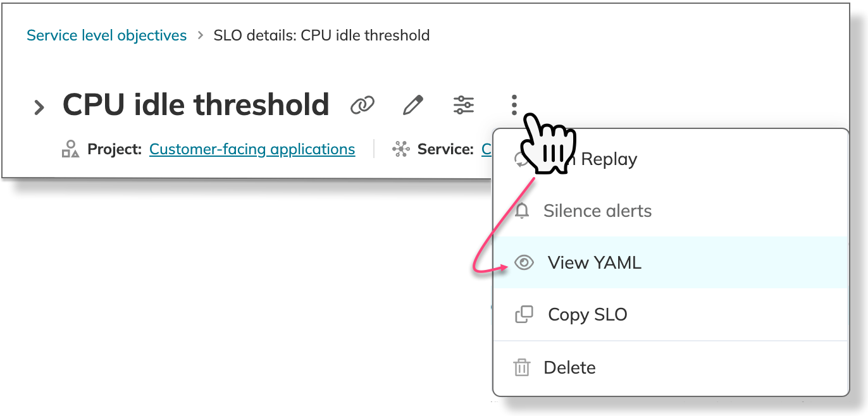868x416 pixels.
Task: Click the shapes icon next to Project
Action: tap(70, 149)
